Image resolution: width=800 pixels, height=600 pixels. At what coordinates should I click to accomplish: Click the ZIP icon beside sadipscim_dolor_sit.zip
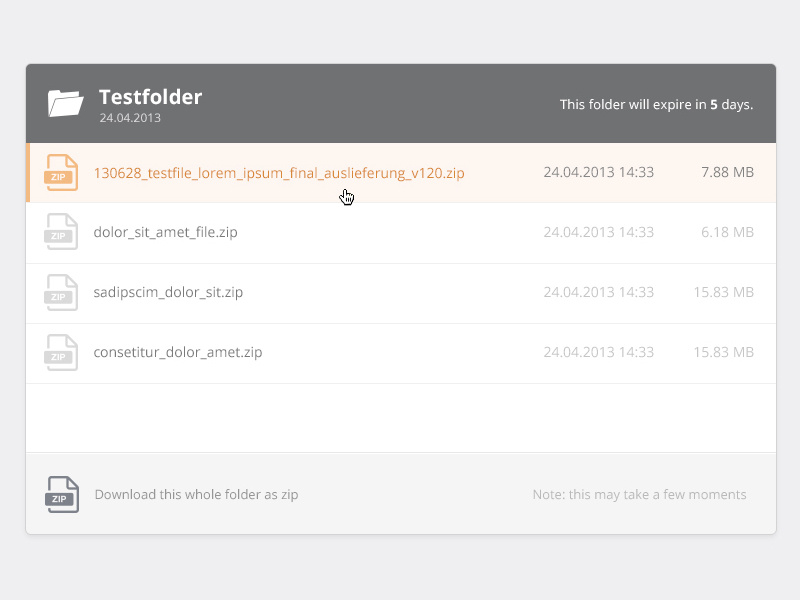point(61,292)
